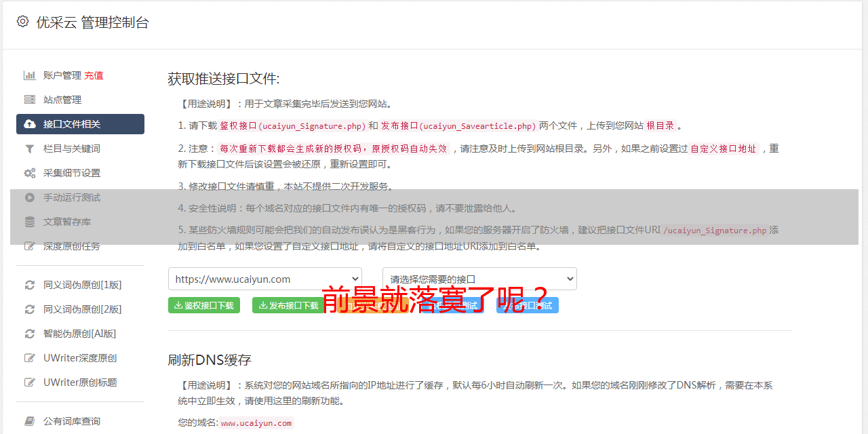
Task: Click the 安全性说明 line about 授权码
Action: click(x=347, y=208)
